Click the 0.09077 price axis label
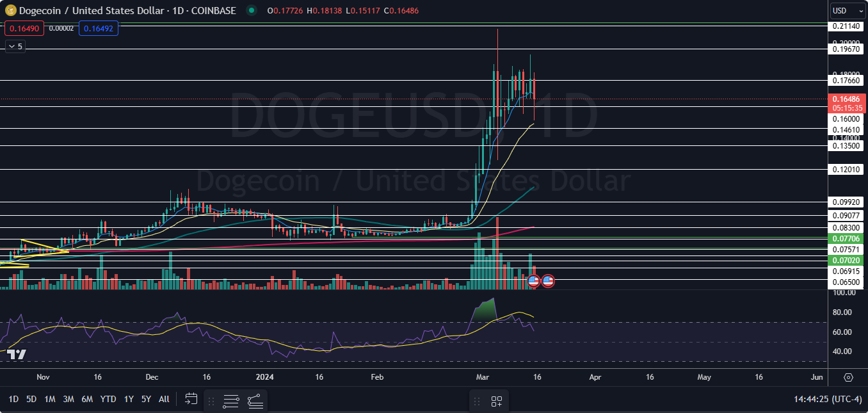The width and height of the screenshot is (868, 413). [x=846, y=215]
